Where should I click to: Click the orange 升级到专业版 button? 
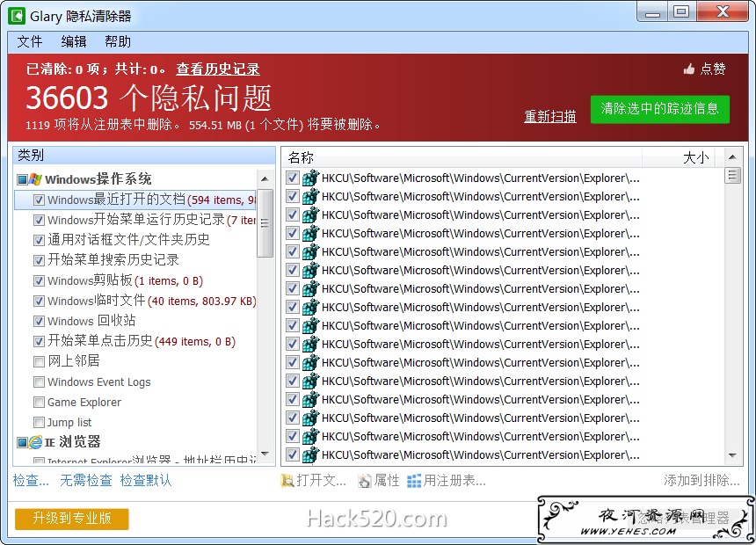[x=72, y=519]
